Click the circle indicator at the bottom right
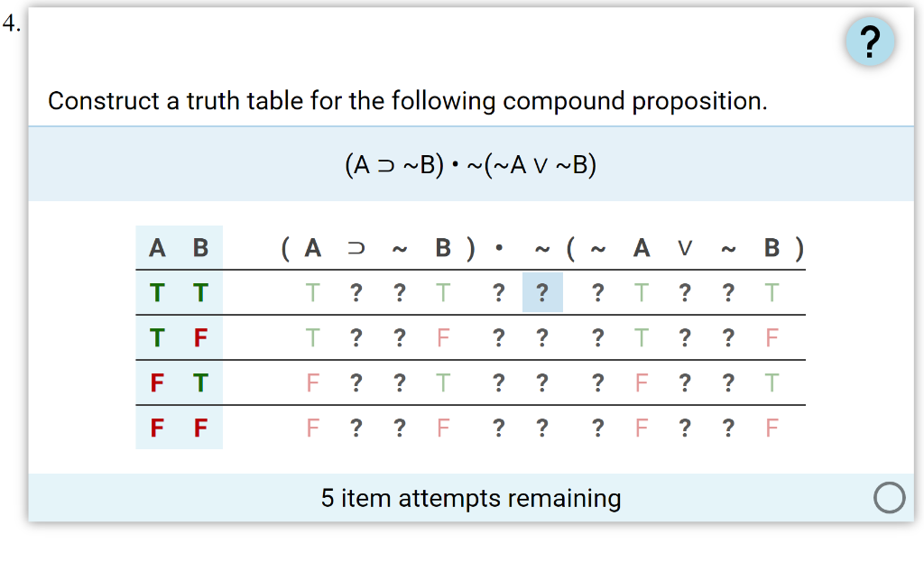This screenshot has height=562, width=924. pyautogui.click(x=890, y=497)
